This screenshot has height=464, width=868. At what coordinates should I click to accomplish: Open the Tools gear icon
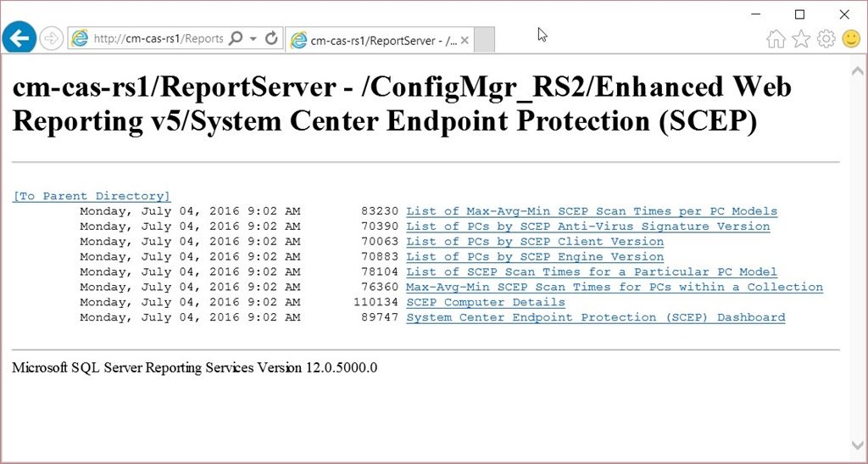826,39
